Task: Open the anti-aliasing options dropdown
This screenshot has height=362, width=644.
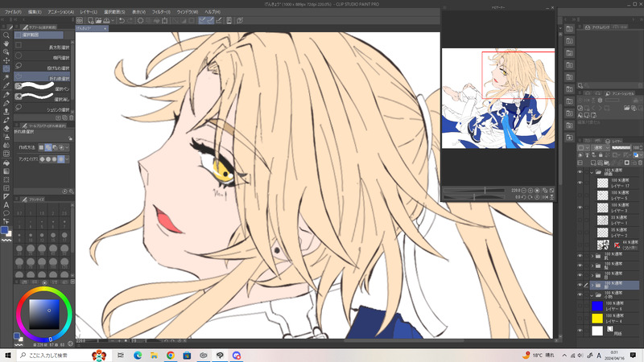Action: pos(67,158)
